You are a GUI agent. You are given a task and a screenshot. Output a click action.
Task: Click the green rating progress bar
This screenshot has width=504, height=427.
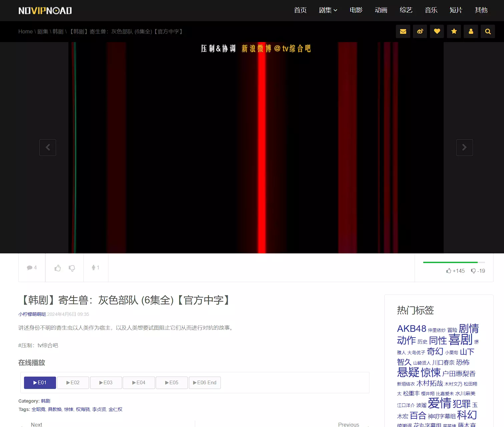click(450, 262)
